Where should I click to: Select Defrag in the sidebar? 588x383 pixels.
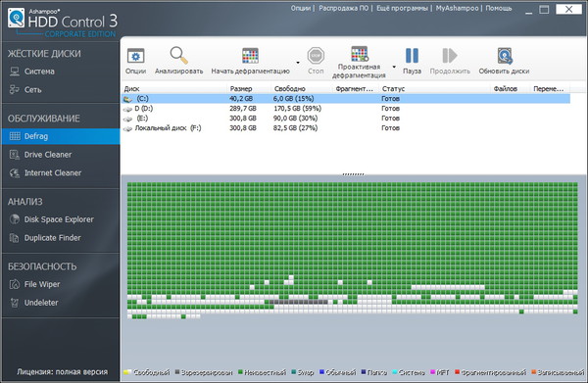(60, 136)
